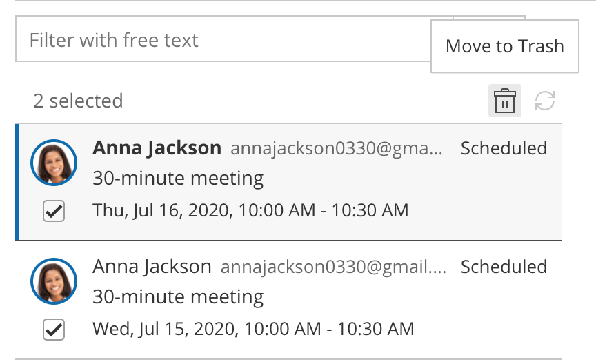This screenshot has height=364, width=596.
Task: Select the bold Anna Jackson name
Action: pos(157,148)
